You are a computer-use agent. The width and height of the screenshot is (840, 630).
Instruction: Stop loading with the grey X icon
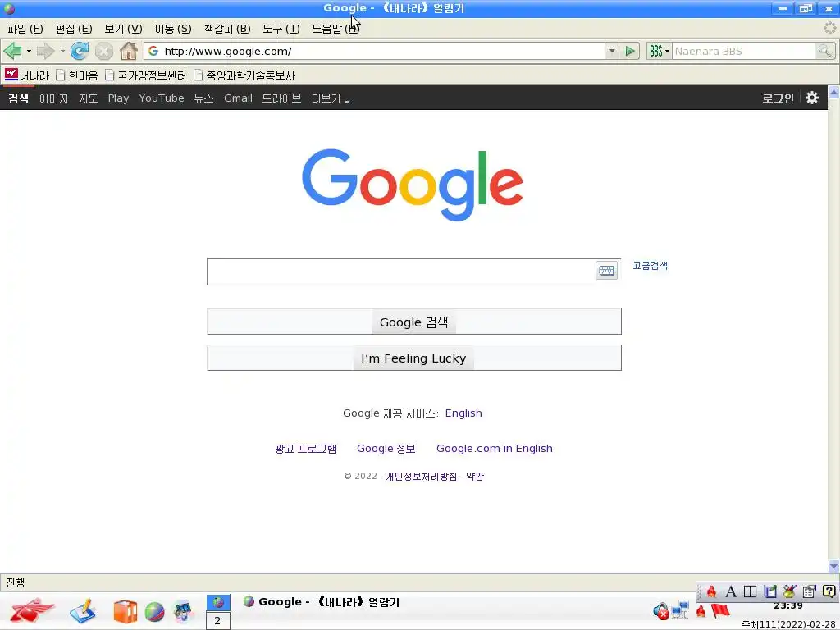tap(104, 52)
